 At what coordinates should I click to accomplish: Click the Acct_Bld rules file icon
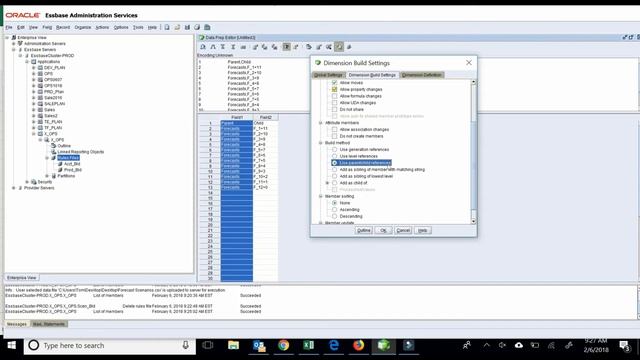click(x=60, y=164)
